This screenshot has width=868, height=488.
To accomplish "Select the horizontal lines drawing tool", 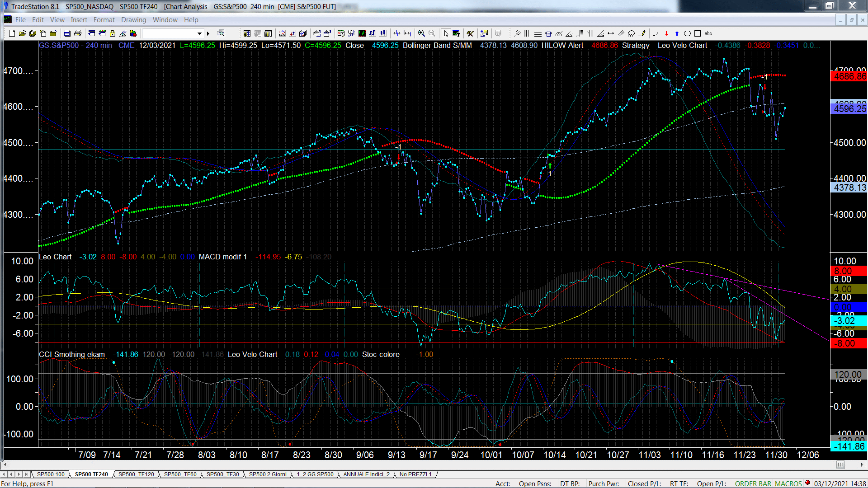I will tap(538, 33).
